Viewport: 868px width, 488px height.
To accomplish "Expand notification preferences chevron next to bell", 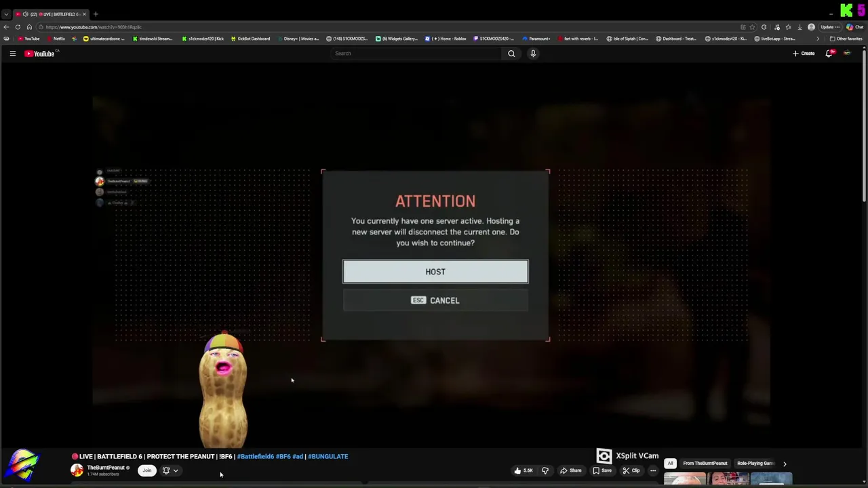I will click(176, 470).
